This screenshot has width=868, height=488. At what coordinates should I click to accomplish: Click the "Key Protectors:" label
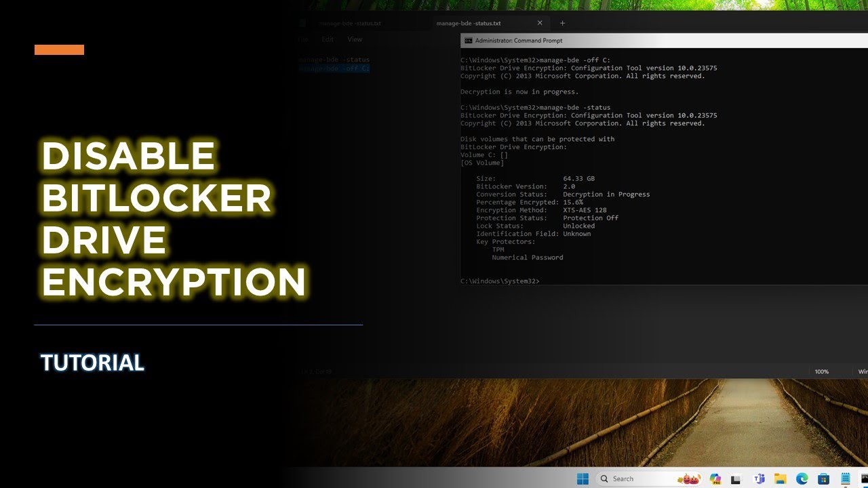tap(506, 241)
